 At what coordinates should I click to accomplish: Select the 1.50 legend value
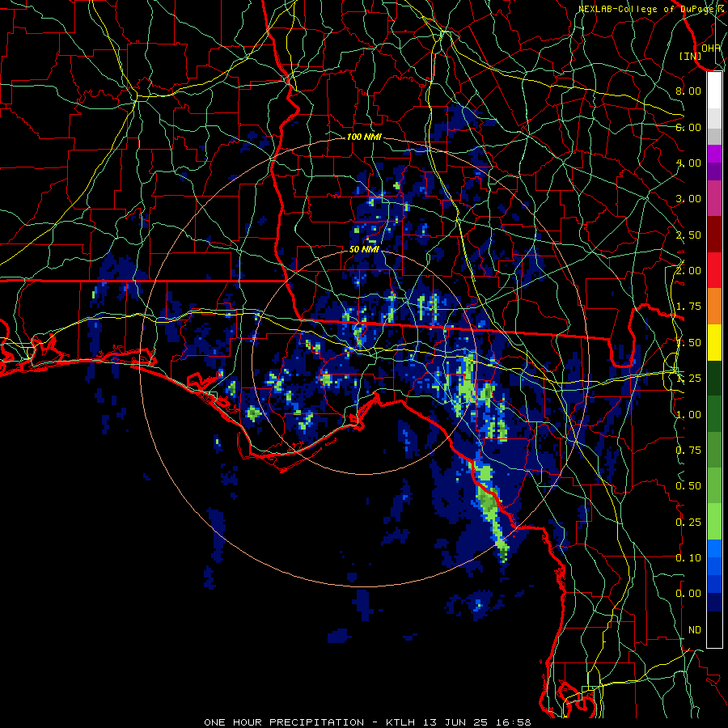coord(688,343)
